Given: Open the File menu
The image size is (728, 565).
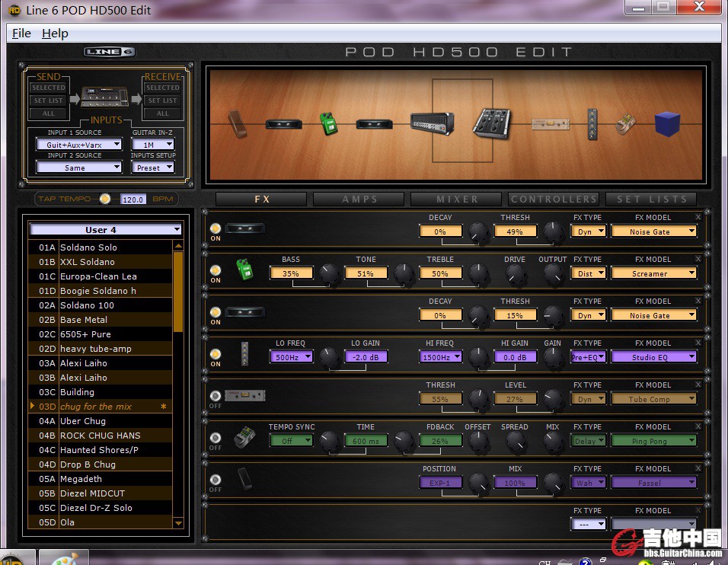Looking at the screenshot, I should pyautogui.click(x=21, y=33).
